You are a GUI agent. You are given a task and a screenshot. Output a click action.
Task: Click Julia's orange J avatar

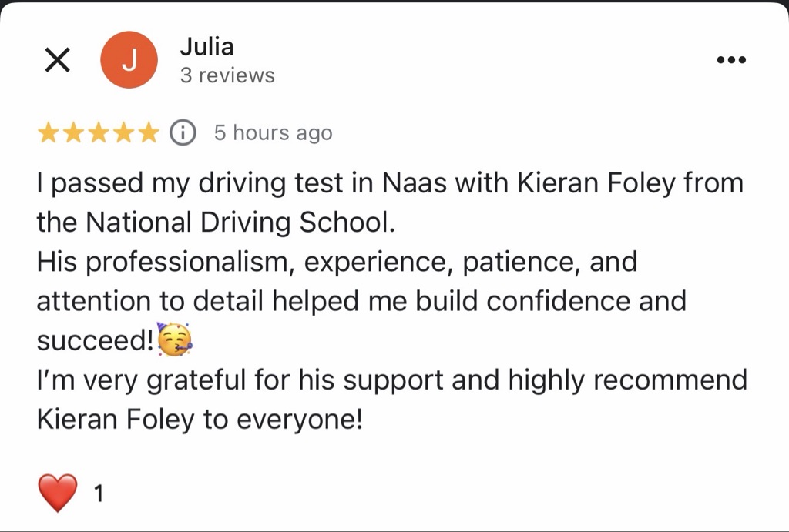coord(129,61)
